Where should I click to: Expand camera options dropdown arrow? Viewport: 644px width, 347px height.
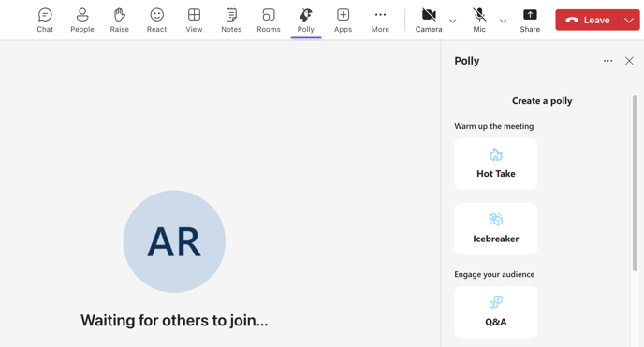(x=453, y=21)
